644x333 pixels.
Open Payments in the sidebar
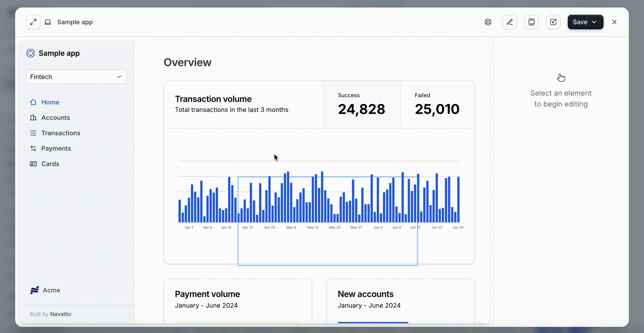point(56,148)
